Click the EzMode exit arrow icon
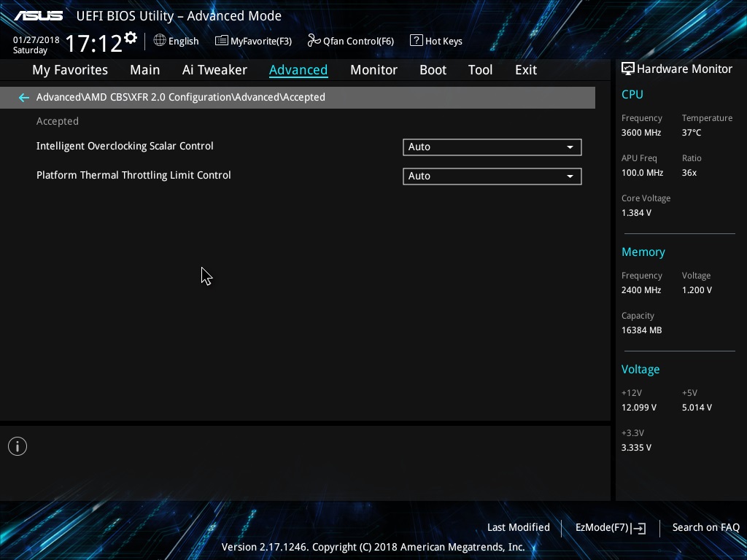This screenshot has width=747, height=560. point(638,528)
